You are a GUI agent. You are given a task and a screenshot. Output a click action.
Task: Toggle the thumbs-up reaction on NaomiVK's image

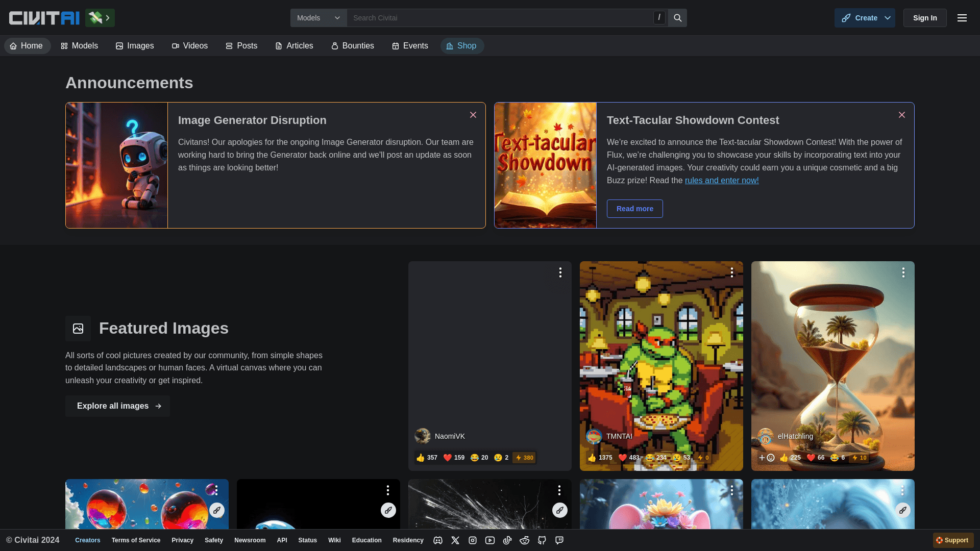pos(427,458)
